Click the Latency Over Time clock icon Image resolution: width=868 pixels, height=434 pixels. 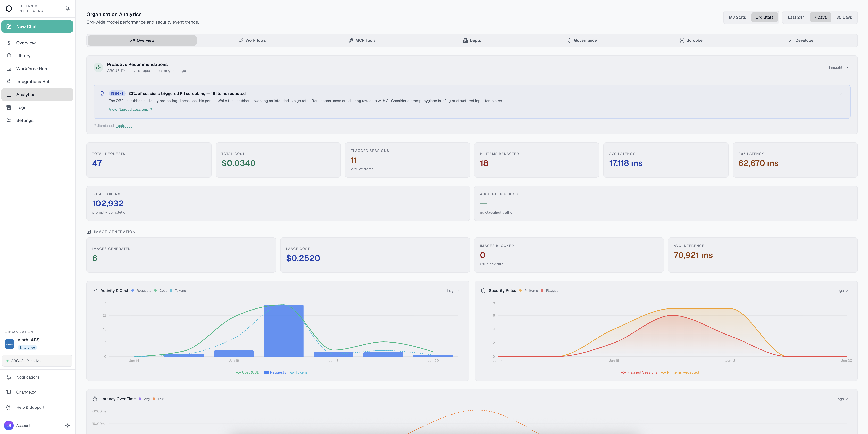(x=95, y=399)
